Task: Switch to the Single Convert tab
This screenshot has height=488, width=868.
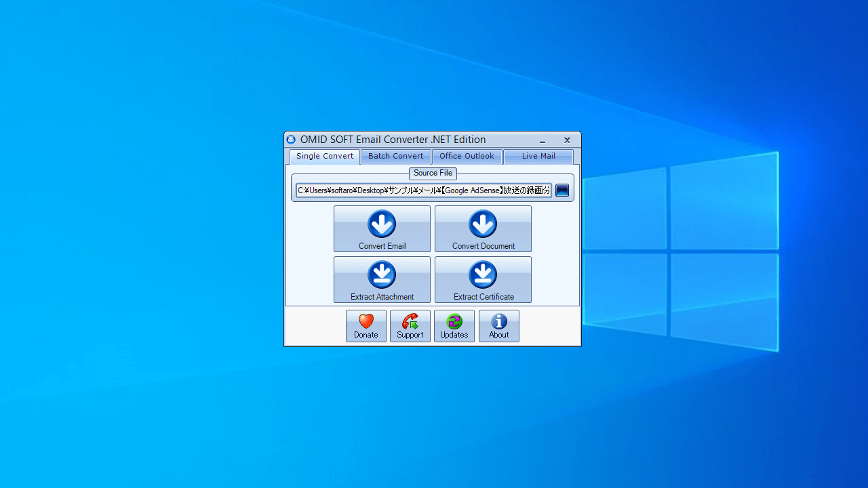Action: pyautogui.click(x=325, y=157)
